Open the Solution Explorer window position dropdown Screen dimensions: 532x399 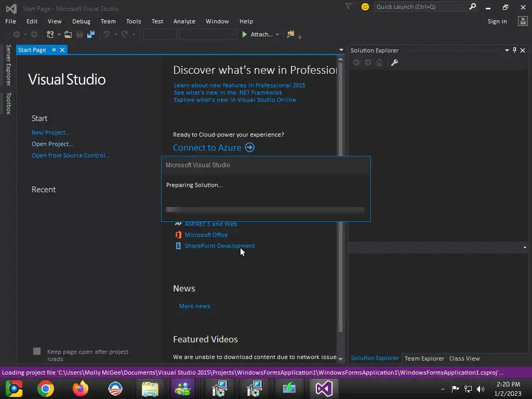coord(507,50)
